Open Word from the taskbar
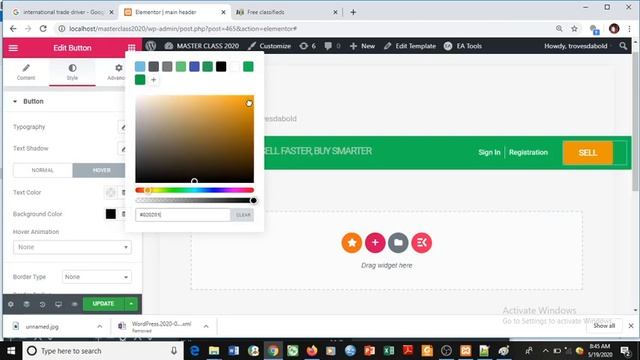 [x=233, y=351]
